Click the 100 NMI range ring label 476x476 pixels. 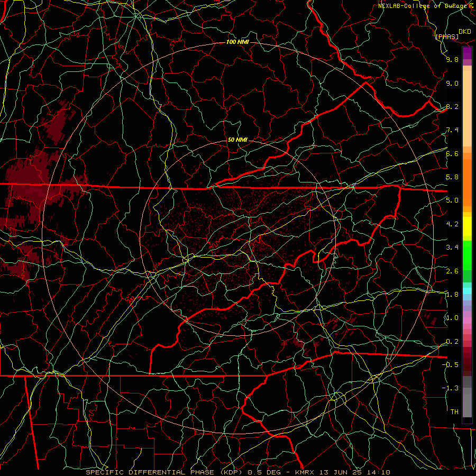tap(237, 42)
